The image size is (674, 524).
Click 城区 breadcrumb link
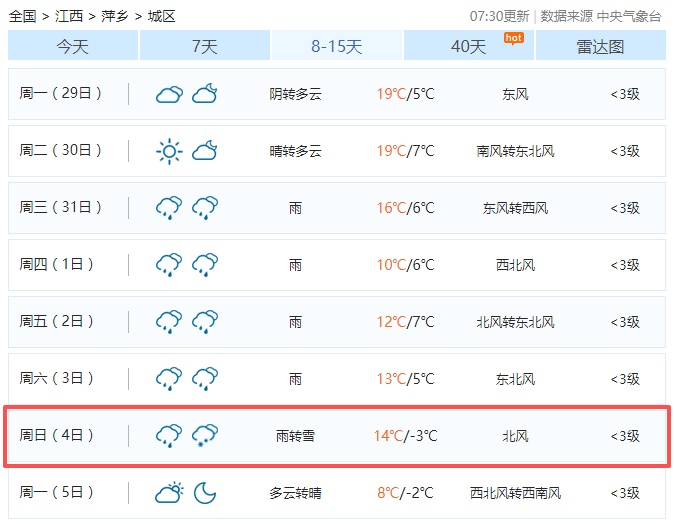point(162,16)
